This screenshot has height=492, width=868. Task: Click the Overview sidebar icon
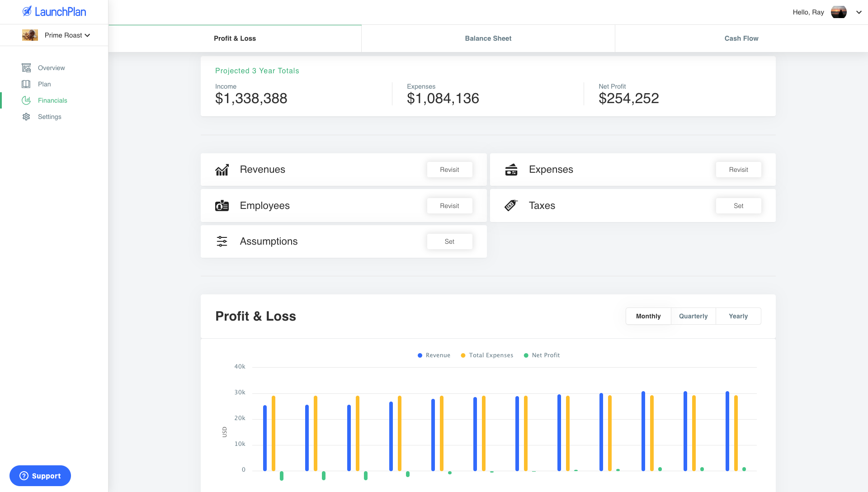click(x=26, y=68)
